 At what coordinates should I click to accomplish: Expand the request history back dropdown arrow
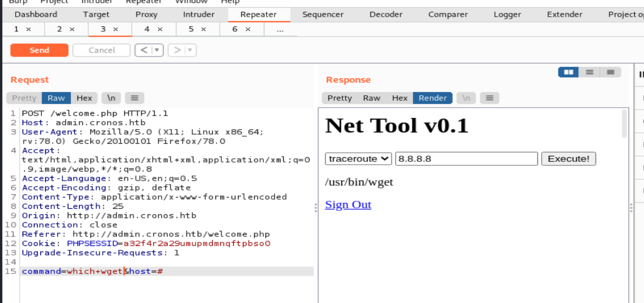pos(157,50)
